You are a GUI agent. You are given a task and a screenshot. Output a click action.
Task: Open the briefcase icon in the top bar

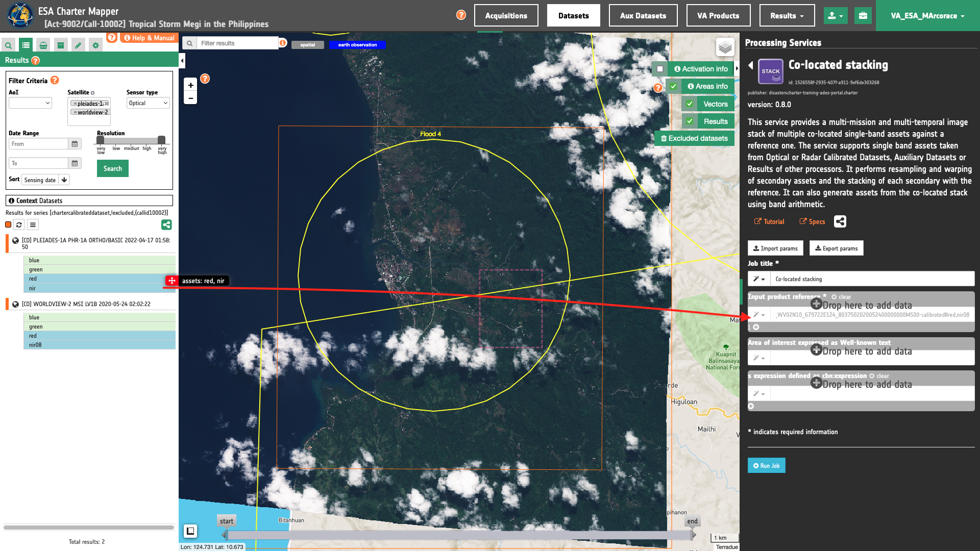pos(863,16)
